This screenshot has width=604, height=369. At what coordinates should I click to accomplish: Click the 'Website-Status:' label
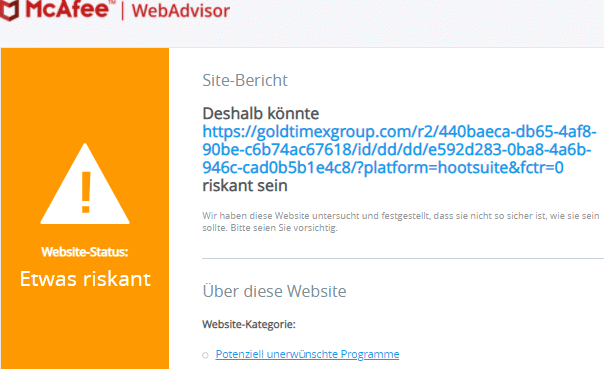point(85,252)
